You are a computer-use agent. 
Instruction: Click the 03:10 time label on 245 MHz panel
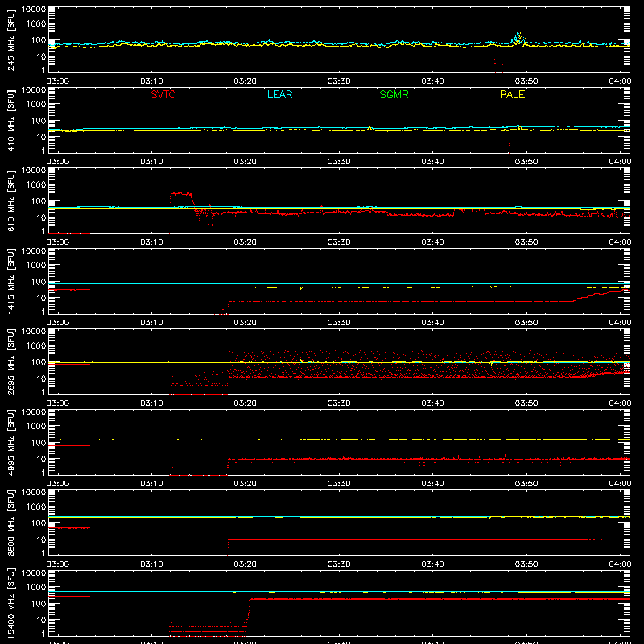pos(151,81)
